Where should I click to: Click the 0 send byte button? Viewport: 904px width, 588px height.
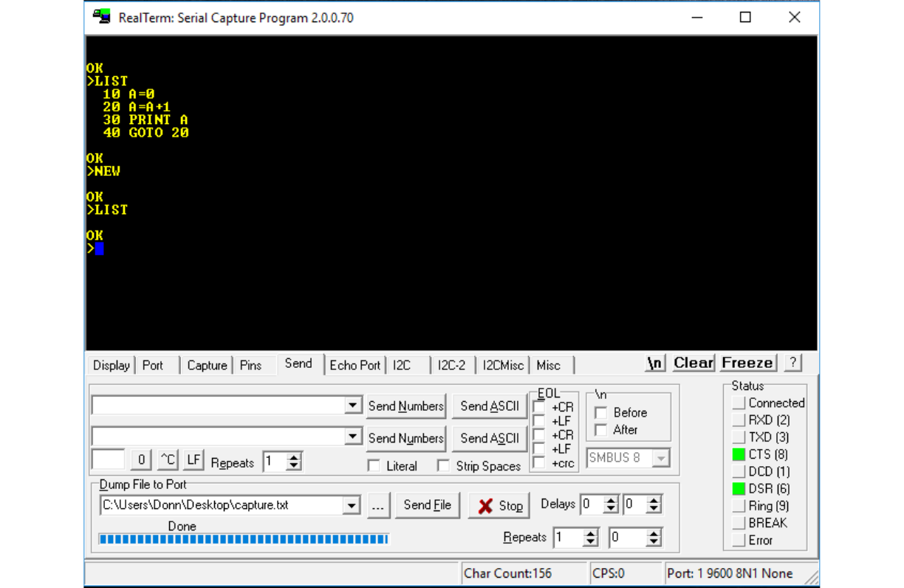(141, 459)
